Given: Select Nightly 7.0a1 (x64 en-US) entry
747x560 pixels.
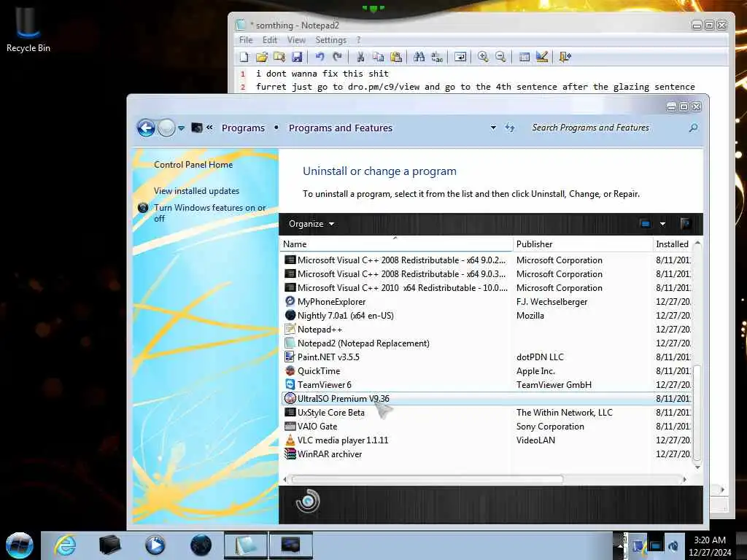Looking at the screenshot, I should [487, 316].
